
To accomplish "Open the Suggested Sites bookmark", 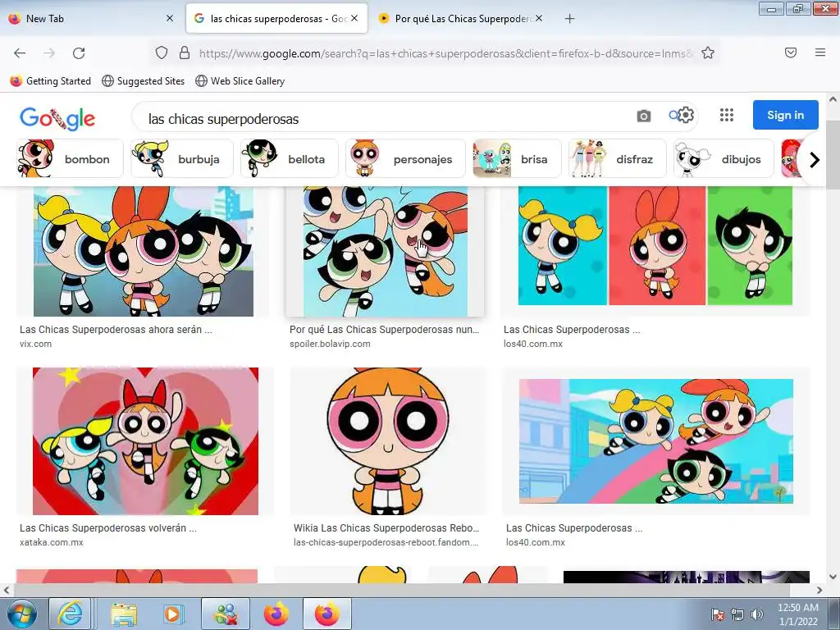I will coord(143,81).
